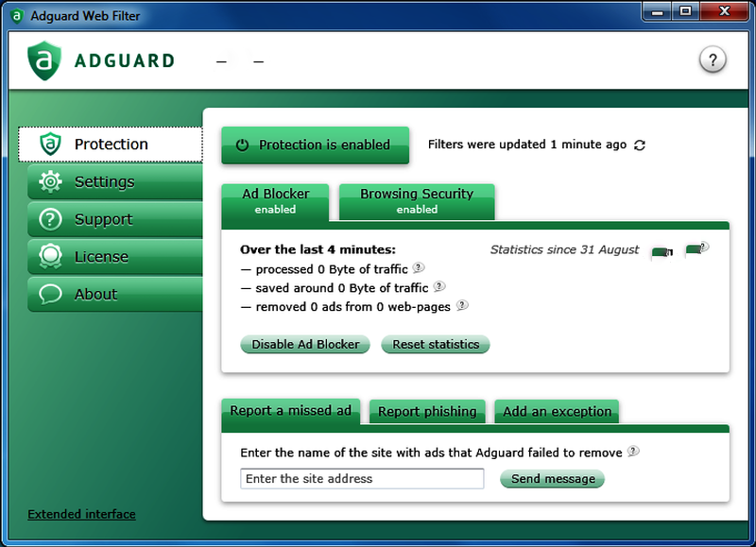
Task: Click the help icon beside processed traffic
Action: (x=419, y=267)
